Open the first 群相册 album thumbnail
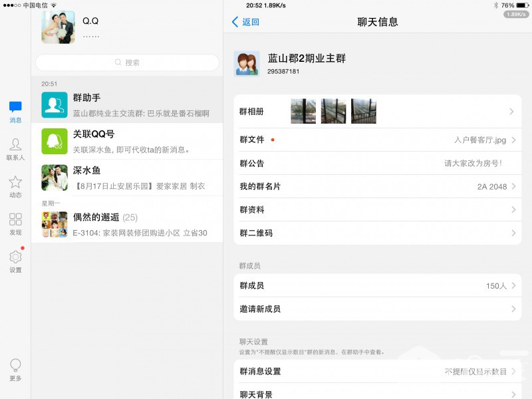The height and width of the screenshot is (399, 532). tap(303, 111)
